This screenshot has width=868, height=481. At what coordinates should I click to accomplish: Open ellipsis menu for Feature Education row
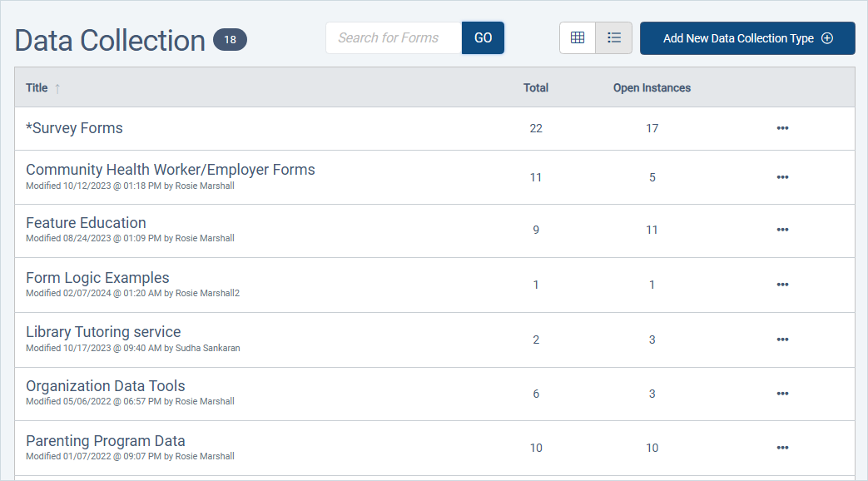(x=782, y=230)
